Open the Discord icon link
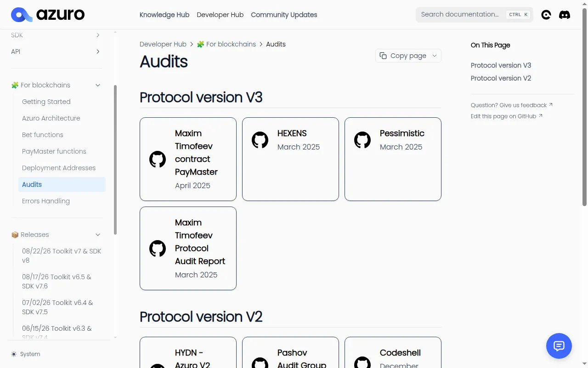 click(565, 15)
